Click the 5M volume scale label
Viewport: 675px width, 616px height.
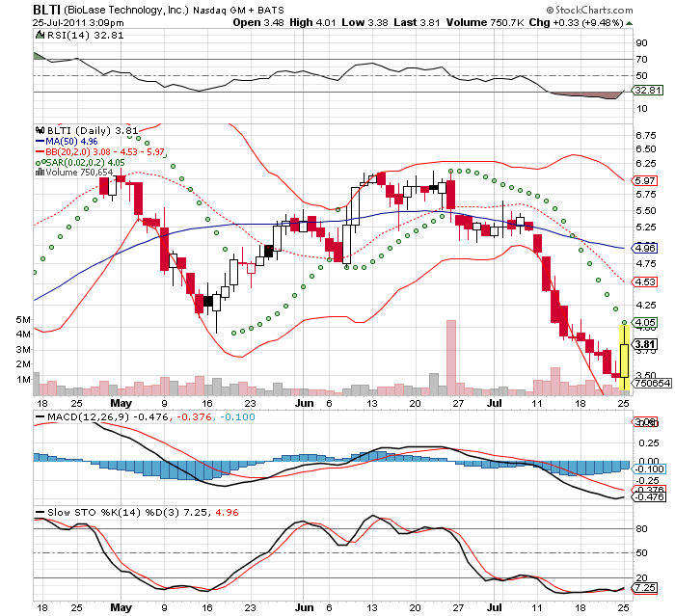(23, 319)
